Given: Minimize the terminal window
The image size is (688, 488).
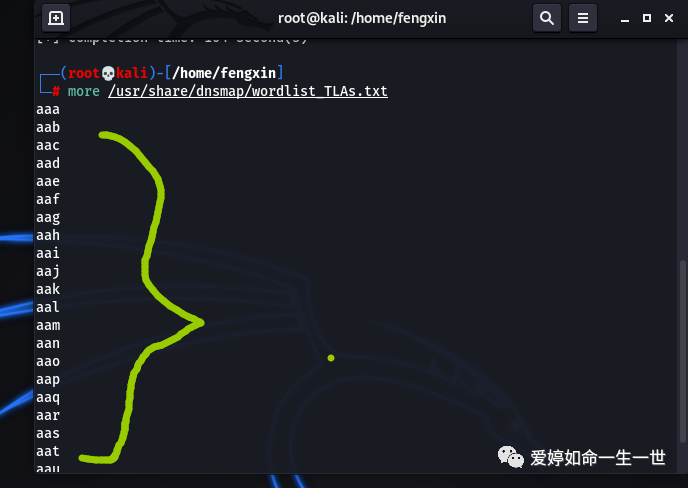Looking at the screenshot, I should pyautogui.click(x=625, y=19).
